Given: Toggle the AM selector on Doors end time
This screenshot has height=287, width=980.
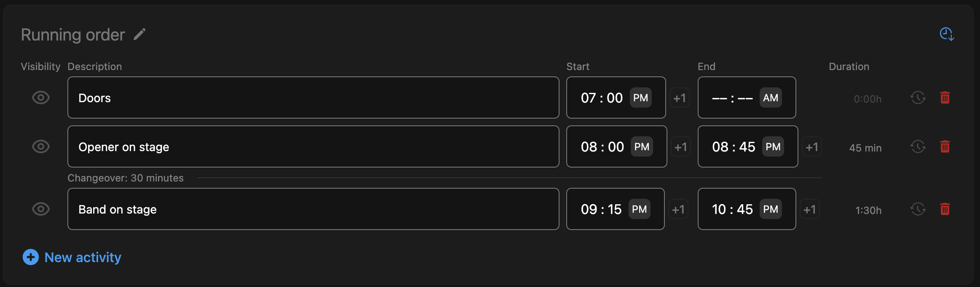Looking at the screenshot, I should (770, 98).
